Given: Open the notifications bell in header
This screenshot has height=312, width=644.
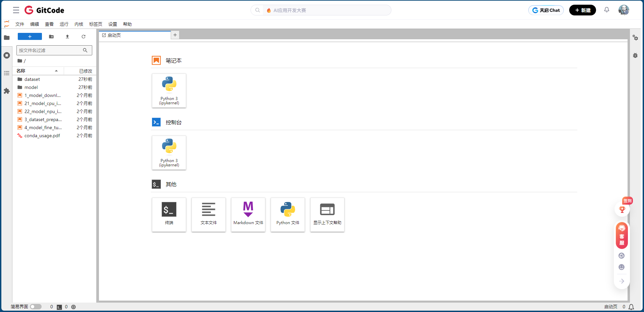Looking at the screenshot, I should (606, 10).
